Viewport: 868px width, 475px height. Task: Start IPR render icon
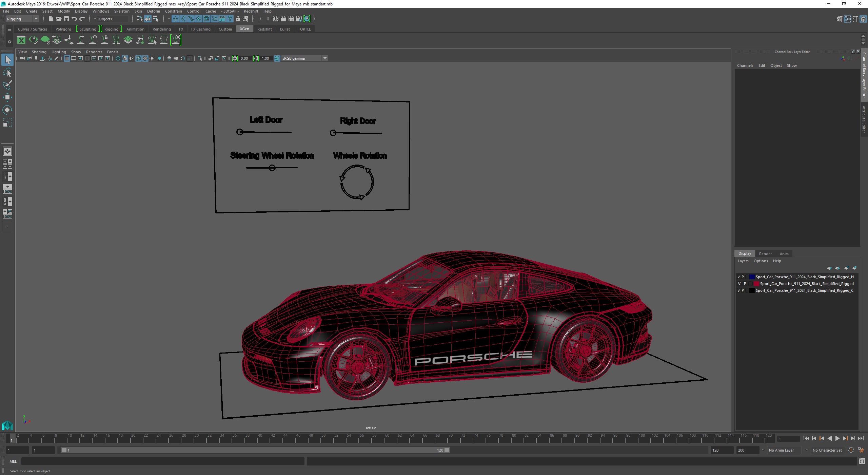coord(291,19)
